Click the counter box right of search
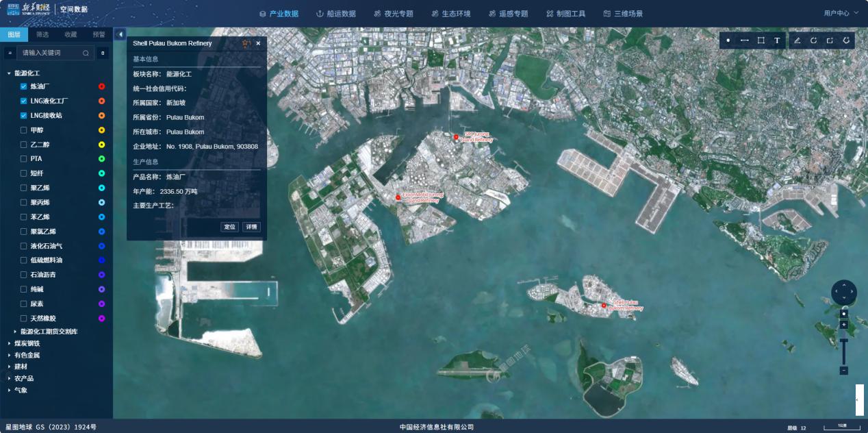The image size is (868, 433). 103,53
